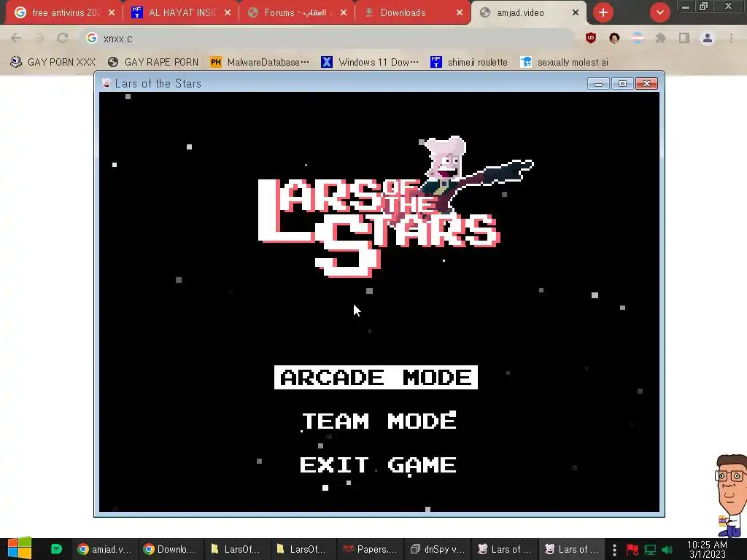Select Exit Game in Lars of the Stars
The height and width of the screenshot is (560, 747).
click(379, 464)
